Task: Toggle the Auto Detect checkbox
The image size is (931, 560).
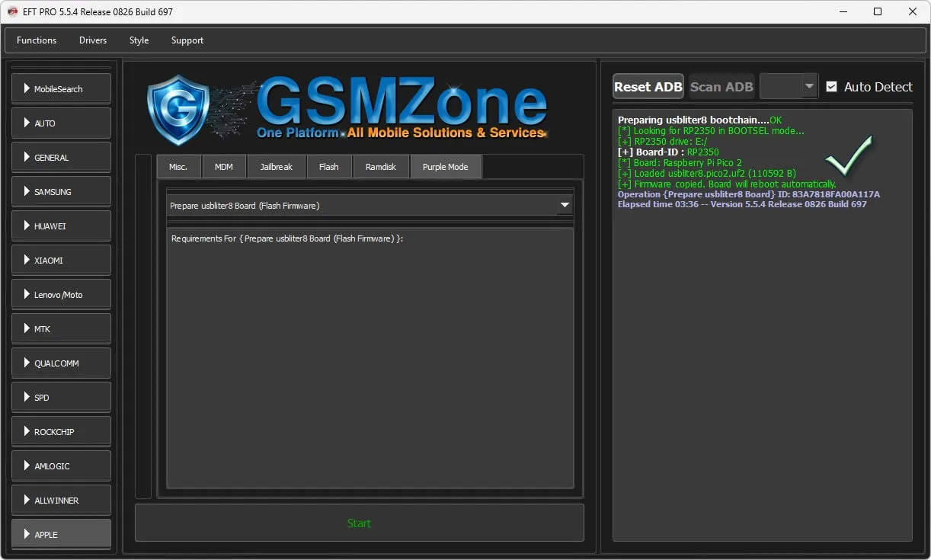Action: click(832, 87)
